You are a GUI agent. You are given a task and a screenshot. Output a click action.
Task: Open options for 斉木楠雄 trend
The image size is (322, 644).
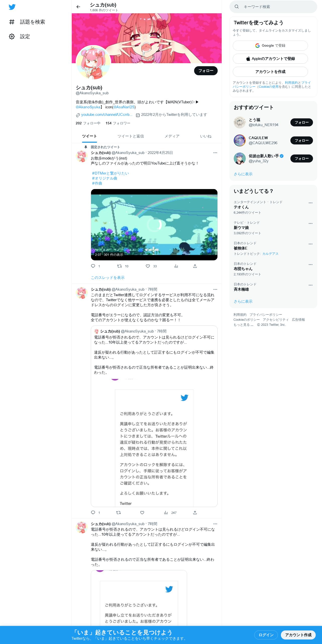[x=310, y=285]
